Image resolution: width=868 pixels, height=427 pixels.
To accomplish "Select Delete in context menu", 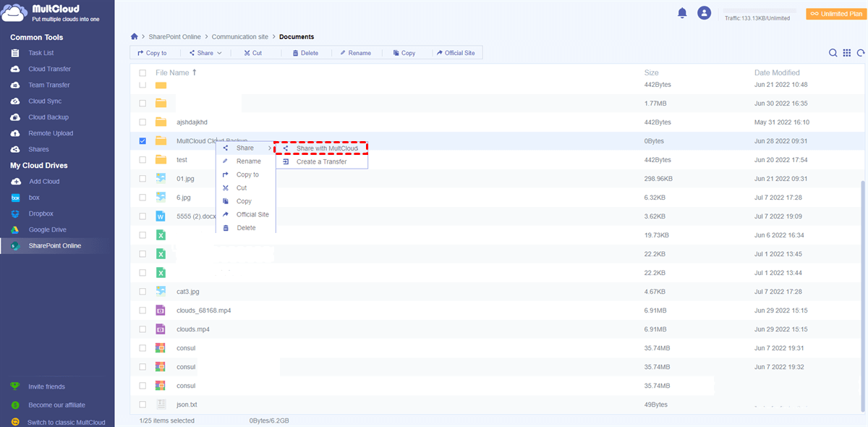I will pos(246,228).
